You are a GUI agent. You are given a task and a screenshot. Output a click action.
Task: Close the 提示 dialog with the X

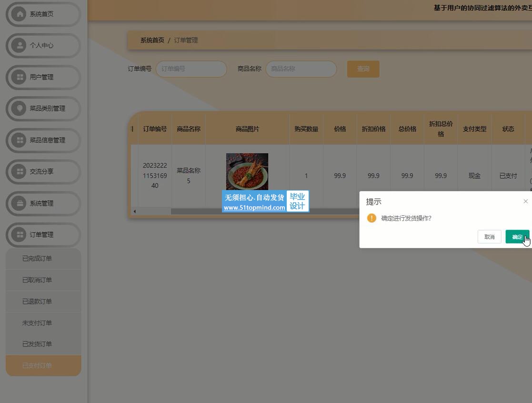point(525,201)
